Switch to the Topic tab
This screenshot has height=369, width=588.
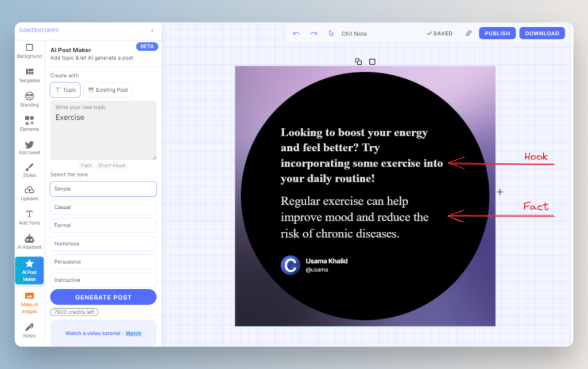[x=65, y=90]
